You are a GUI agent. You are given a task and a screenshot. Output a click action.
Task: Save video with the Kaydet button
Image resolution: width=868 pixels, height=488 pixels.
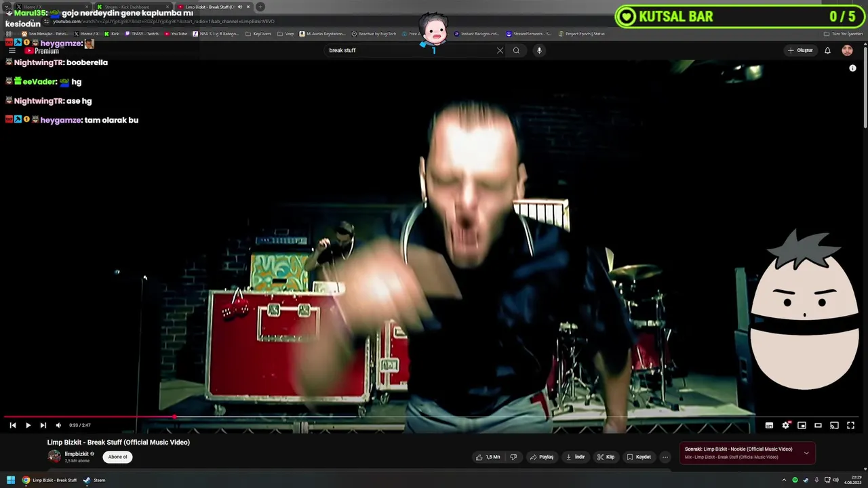coord(639,457)
